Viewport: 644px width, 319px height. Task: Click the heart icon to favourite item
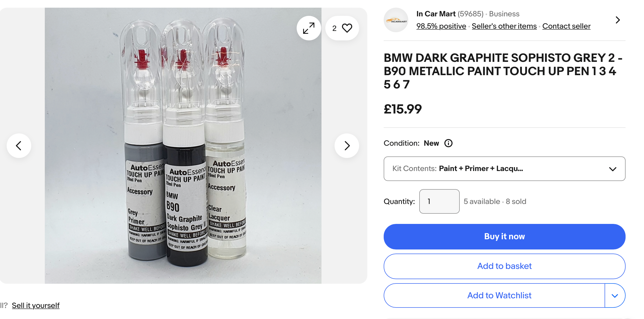(x=347, y=28)
